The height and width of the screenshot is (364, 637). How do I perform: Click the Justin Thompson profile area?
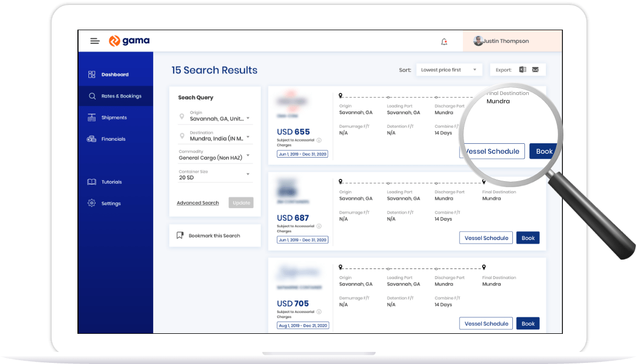(x=506, y=41)
